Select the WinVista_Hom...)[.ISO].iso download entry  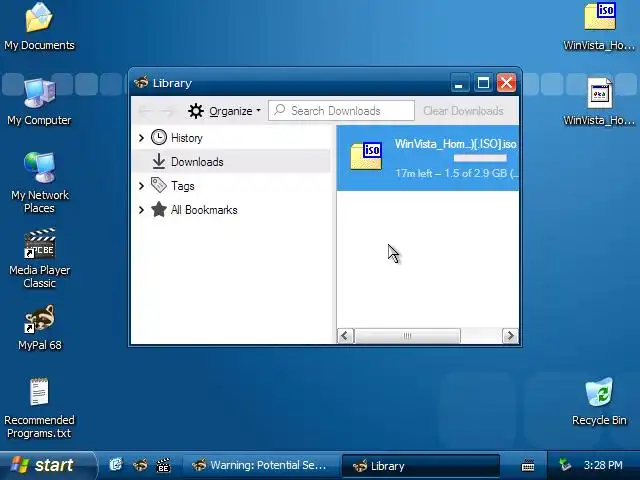click(x=428, y=158)
